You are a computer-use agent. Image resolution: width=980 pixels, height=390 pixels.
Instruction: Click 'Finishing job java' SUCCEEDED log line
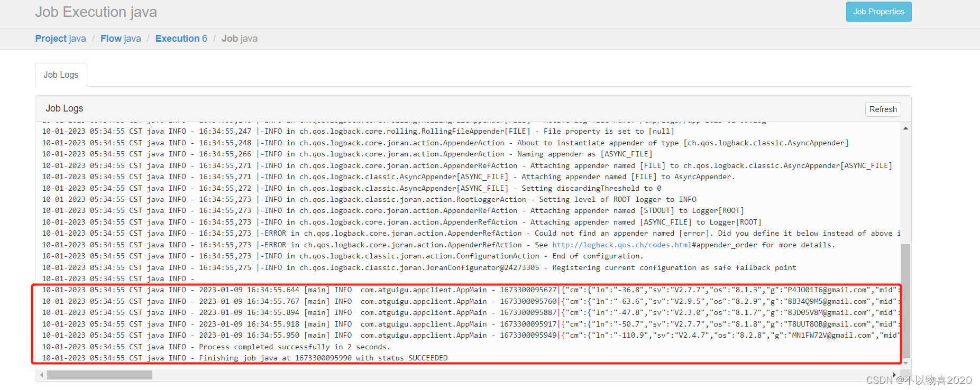pos(245,358)
